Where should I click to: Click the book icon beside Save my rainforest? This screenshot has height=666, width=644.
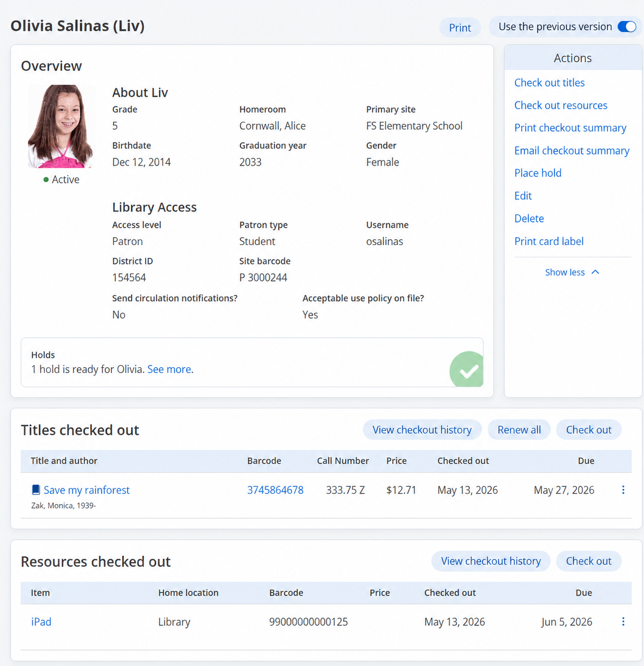coord(36,490)
